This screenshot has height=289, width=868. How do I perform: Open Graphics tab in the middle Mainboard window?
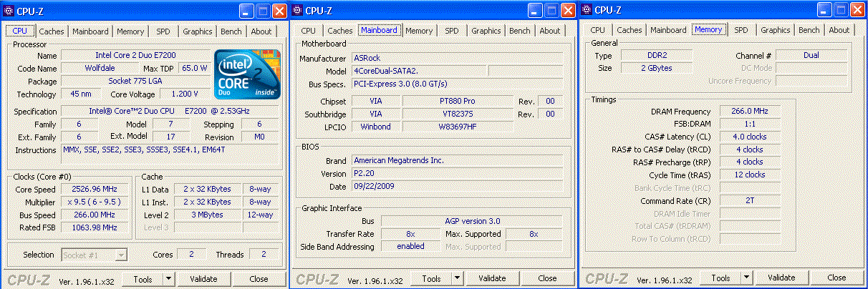[486, 31]
